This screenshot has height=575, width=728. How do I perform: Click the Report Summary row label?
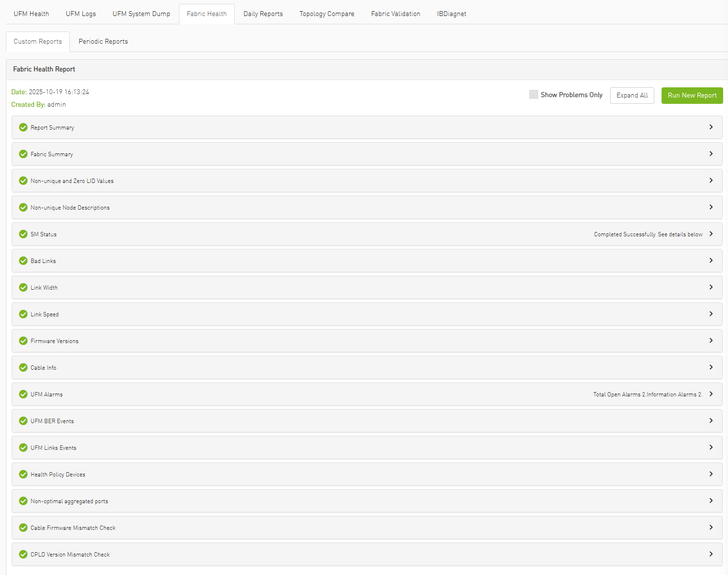pos(52,128)
